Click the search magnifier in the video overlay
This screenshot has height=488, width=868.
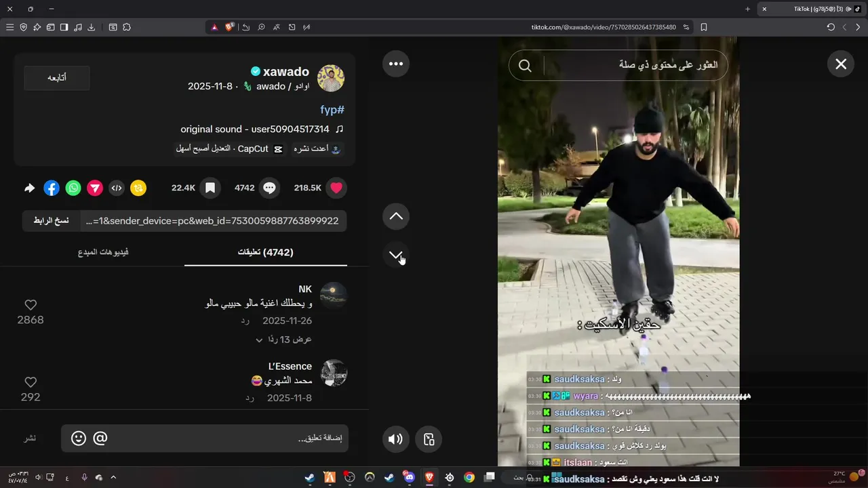click(525, 66)
